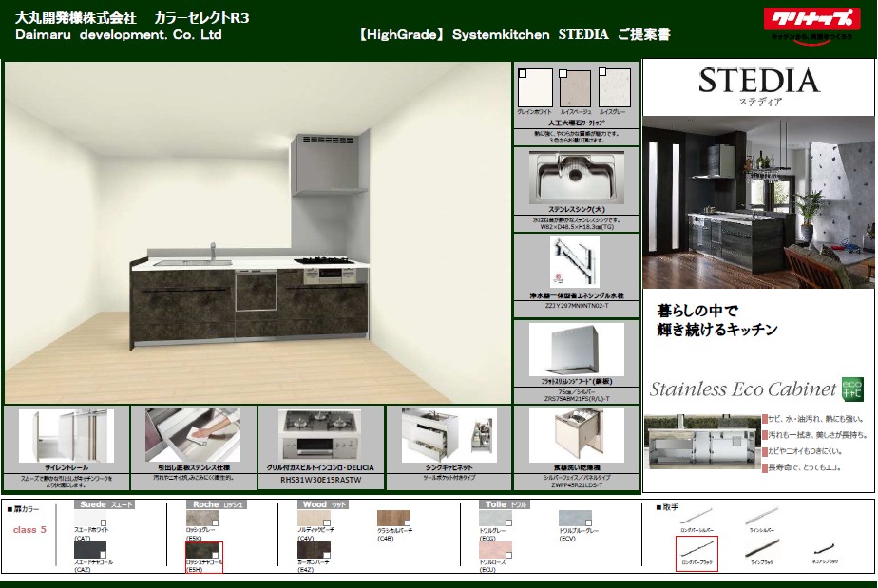Choose the red-outlined long bar black handle
This screenshot has height=588, width=878.
coord(697,549)
